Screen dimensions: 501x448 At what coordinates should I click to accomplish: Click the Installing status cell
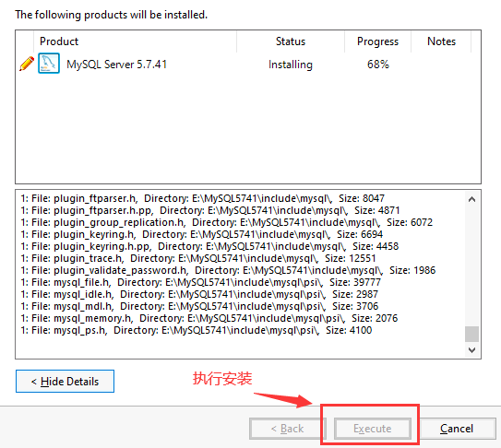click(291, 65)
